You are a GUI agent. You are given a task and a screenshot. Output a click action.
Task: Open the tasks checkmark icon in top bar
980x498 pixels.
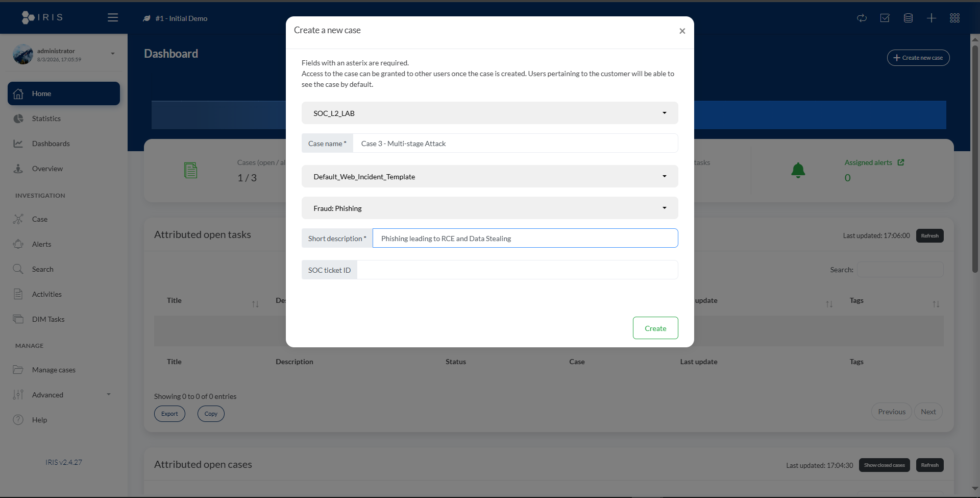pos(885,18)
